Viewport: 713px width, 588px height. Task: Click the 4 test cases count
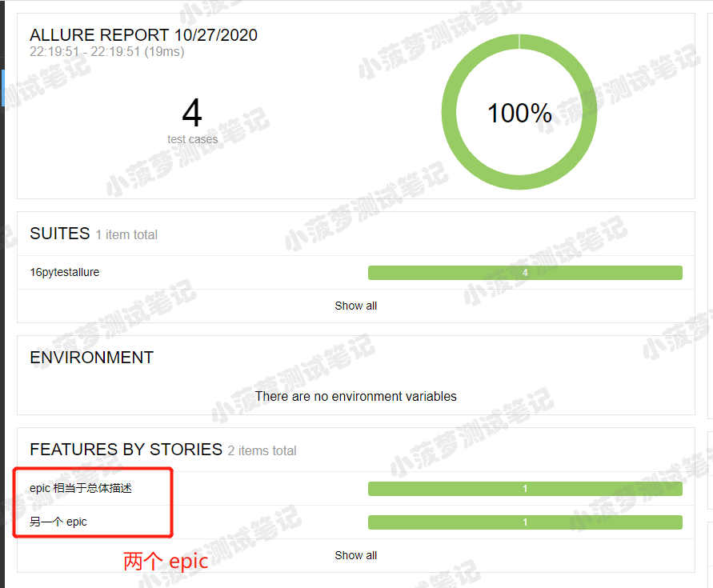click(192, 121)
